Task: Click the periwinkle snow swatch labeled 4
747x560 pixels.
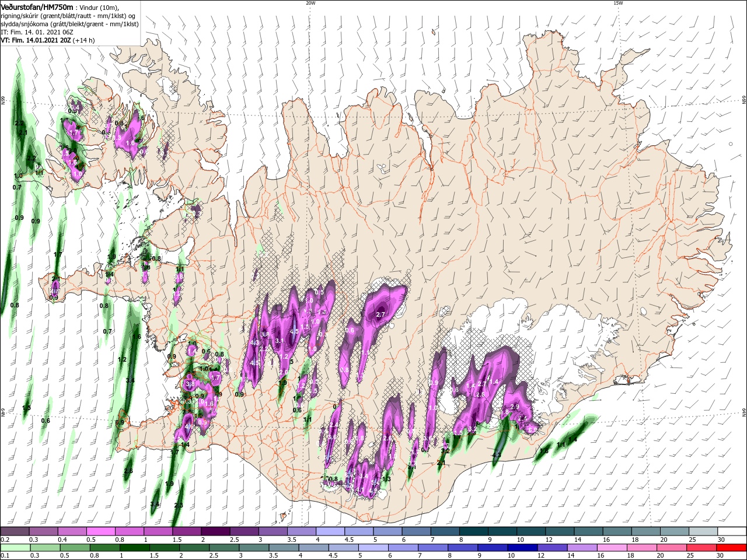Action: 330,531
